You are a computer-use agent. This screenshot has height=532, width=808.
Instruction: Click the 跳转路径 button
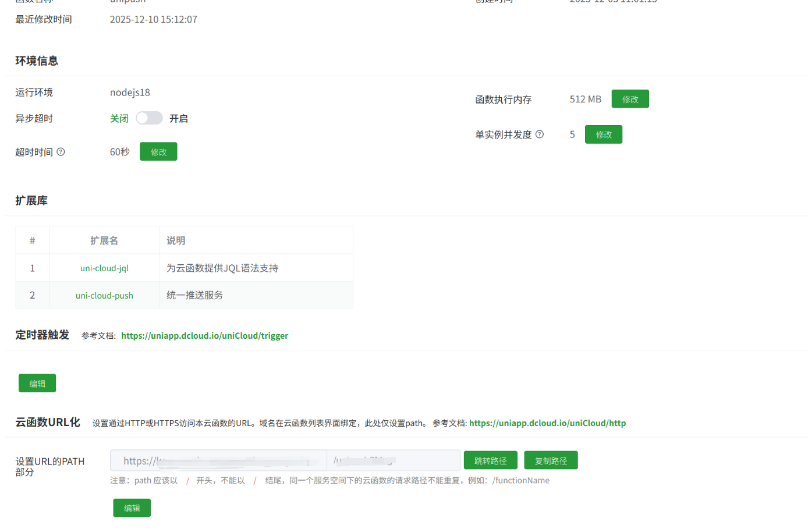(x=490, y=460)
